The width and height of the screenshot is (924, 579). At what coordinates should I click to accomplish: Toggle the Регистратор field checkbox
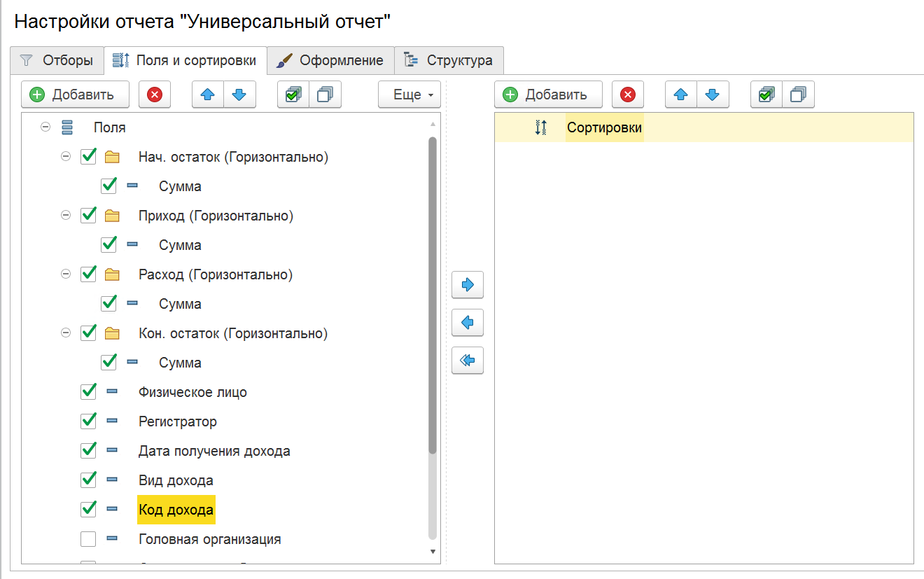click(88, 421)
